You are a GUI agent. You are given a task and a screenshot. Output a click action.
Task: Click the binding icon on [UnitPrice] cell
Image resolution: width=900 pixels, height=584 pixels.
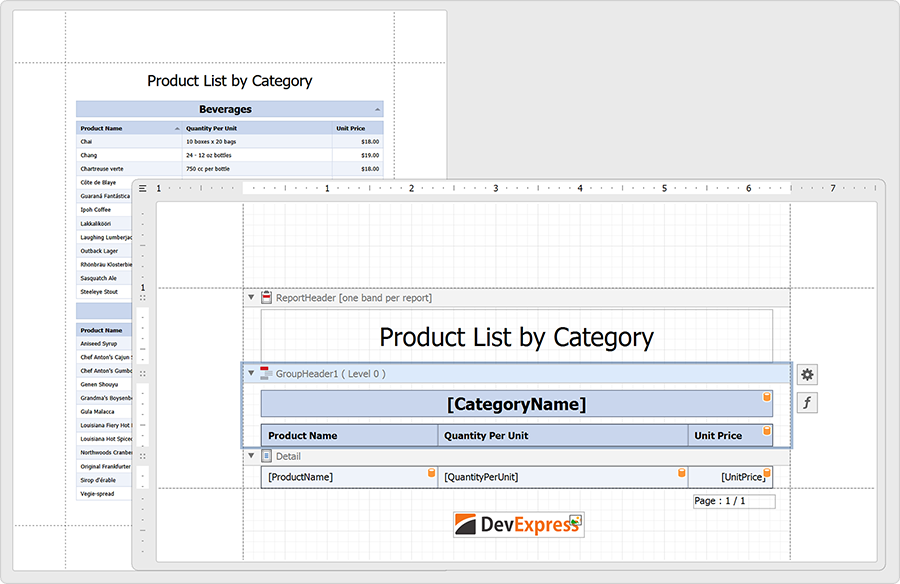765,470
